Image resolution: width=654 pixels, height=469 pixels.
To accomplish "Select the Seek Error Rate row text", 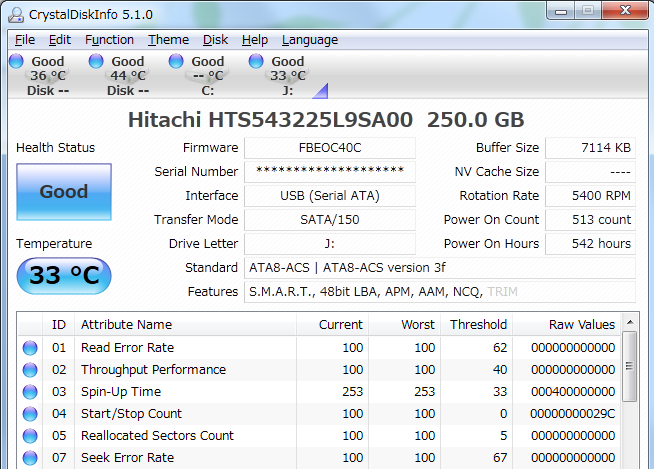I will tap(128, 458).
